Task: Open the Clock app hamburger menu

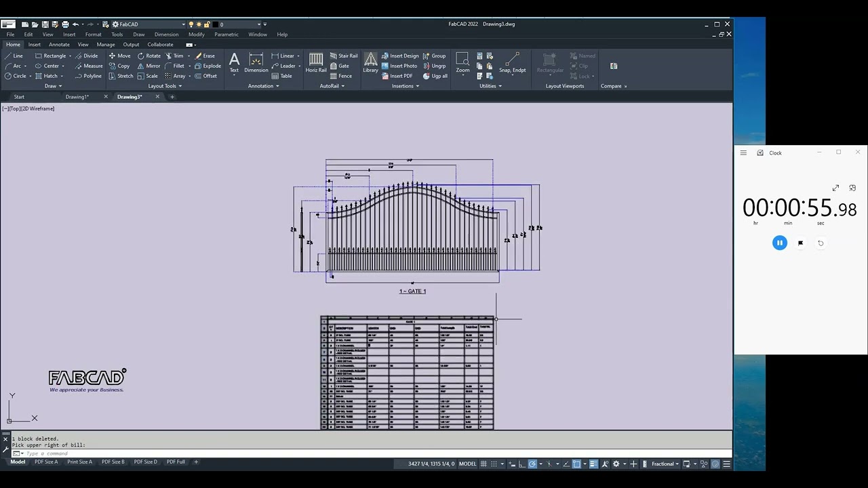Action: (743, 152)
